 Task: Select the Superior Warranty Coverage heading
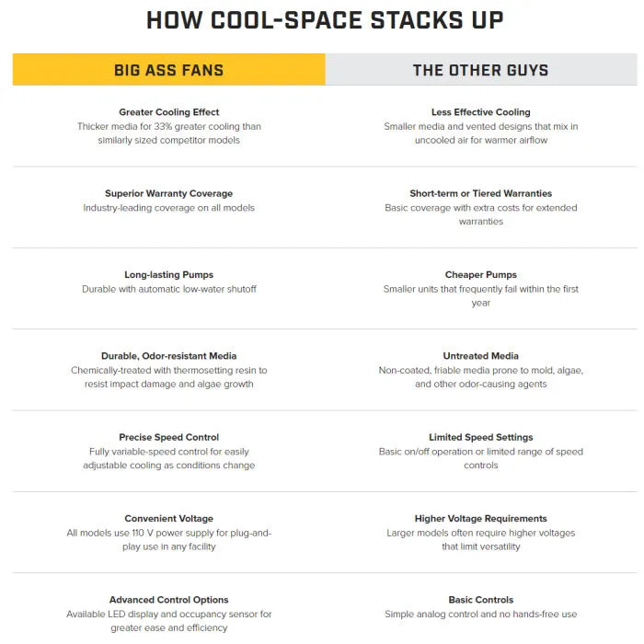(168, 193)
